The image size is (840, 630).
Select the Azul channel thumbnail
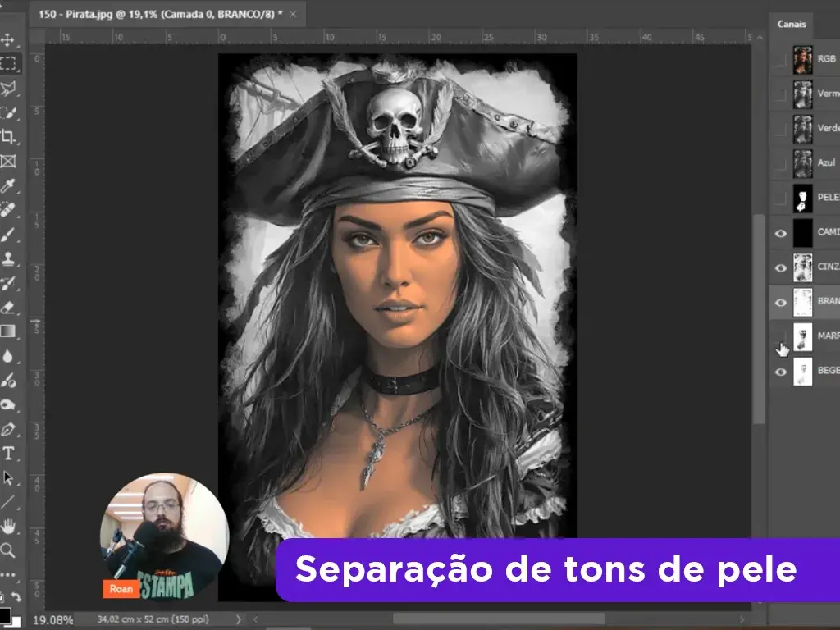click(x=802, y=163)
